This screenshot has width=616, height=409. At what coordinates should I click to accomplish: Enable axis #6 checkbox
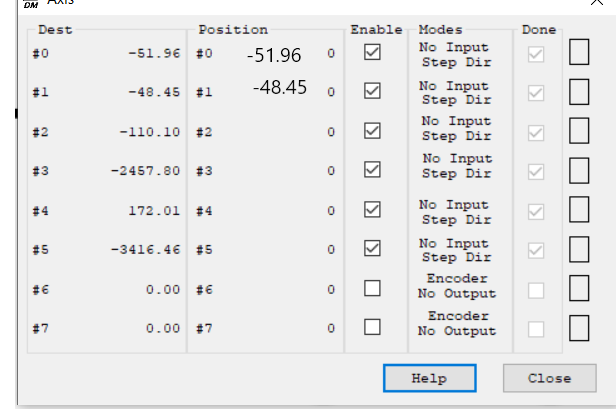point(373,288)
